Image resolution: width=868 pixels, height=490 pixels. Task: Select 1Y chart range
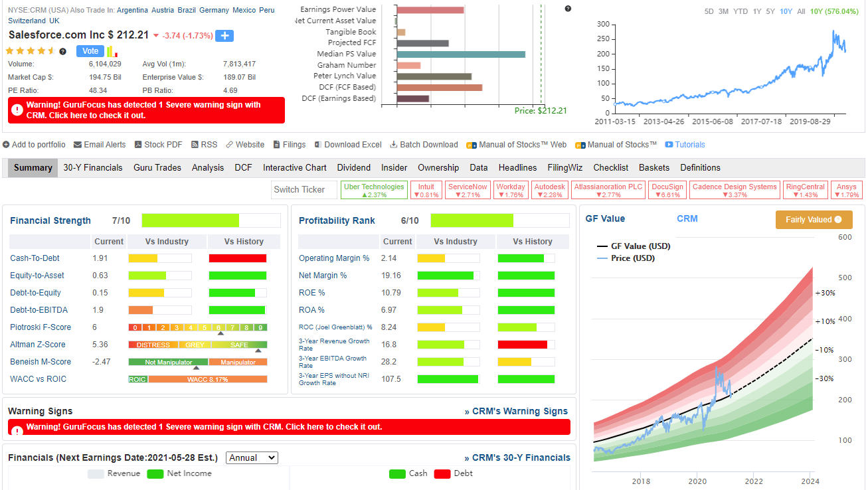tap(757, 11)
